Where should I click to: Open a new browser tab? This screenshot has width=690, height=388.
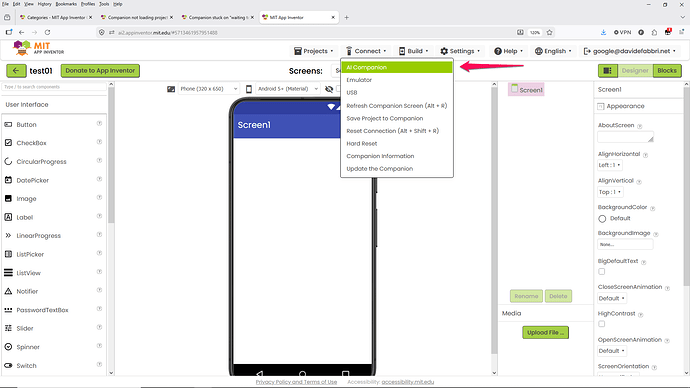coord(347,17)
